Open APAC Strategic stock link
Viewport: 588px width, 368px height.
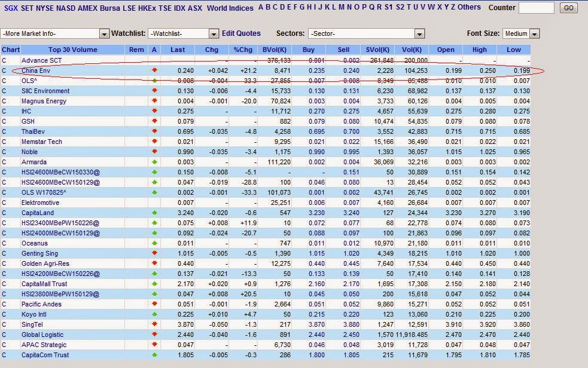(44, 345)
